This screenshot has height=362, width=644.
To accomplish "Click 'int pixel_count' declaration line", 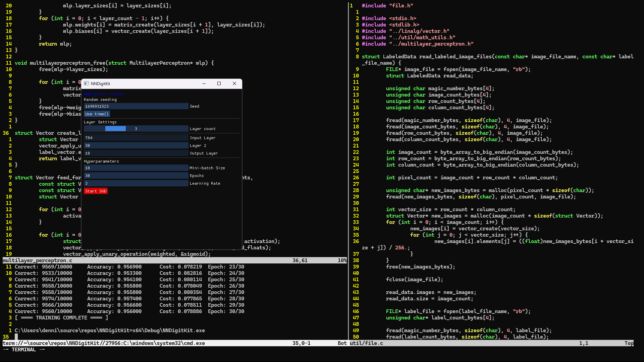I will (472, 178).
